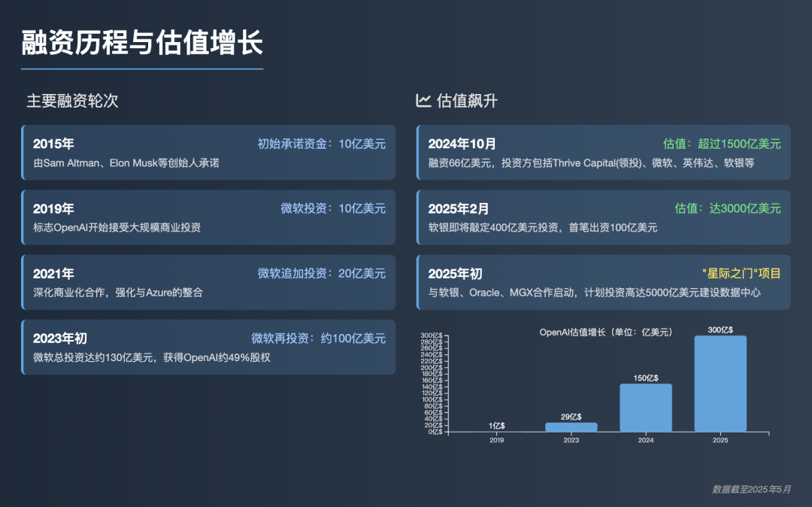Click the 2025年初 heading
The image size is (812, 507).
coord(455,274)
